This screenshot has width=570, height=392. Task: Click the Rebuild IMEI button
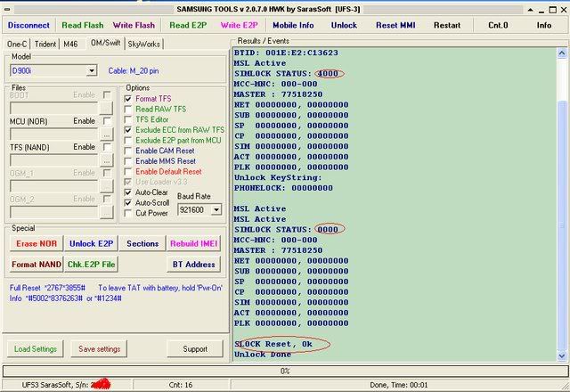click(194, 243)
